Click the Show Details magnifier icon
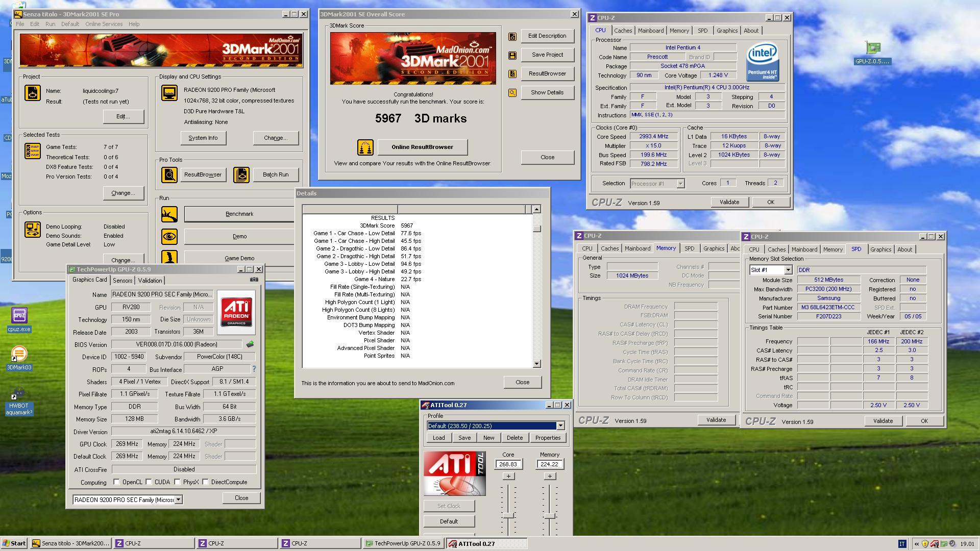The image size is (980, 551). 512,93
